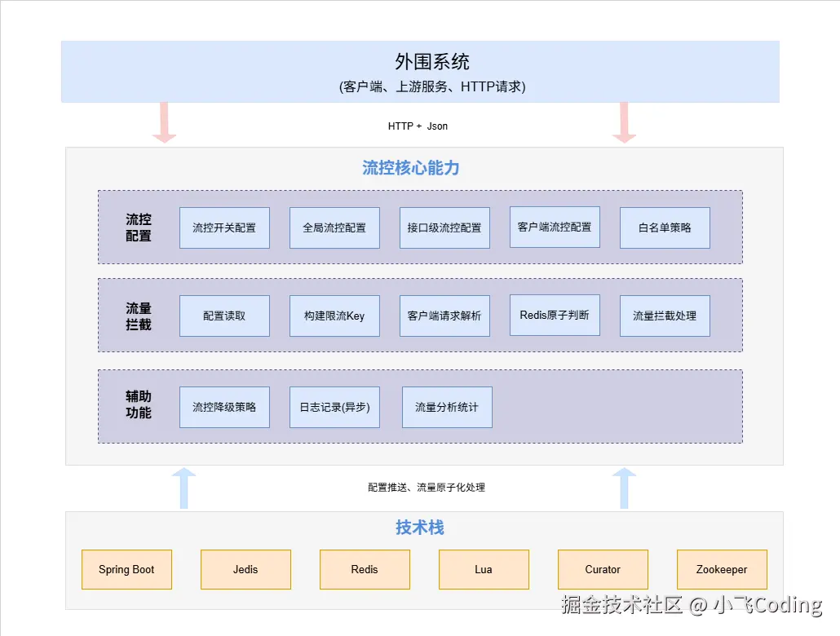840x636 pixels.
Task: Expand the 流量拦截 section row
Action: (x=135, y=316)
